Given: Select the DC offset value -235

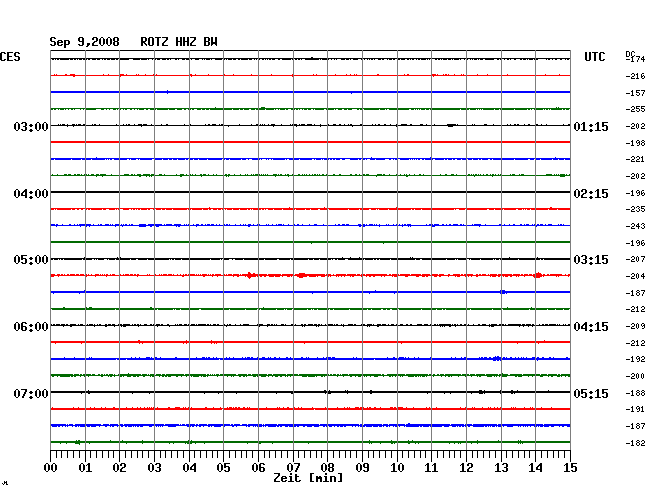Looking at the screenshot, I should 635,209.
